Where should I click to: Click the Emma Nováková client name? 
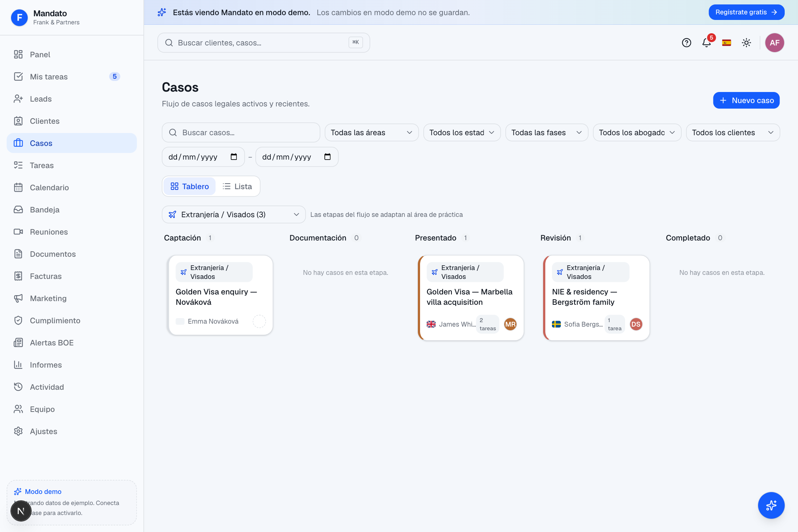(213, 321)
